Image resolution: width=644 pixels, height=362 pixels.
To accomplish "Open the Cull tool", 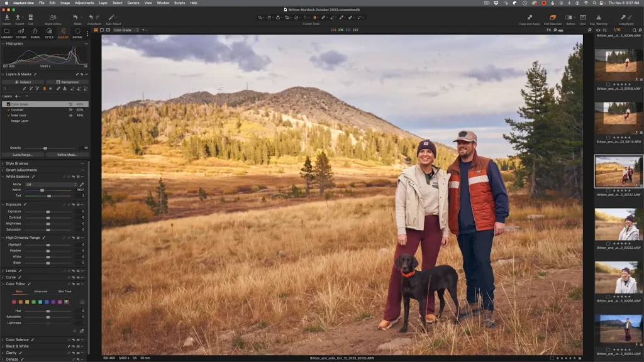I will pyautogui.click(x=30, y=18).
